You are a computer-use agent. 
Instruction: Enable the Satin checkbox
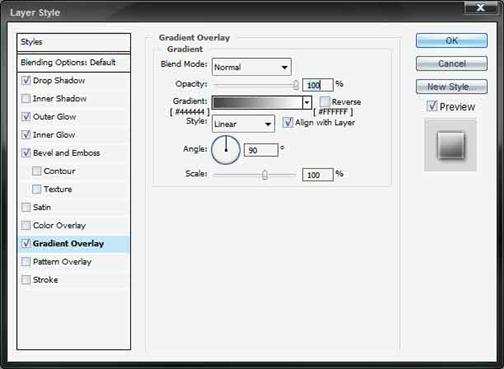[x=26, y=207]
